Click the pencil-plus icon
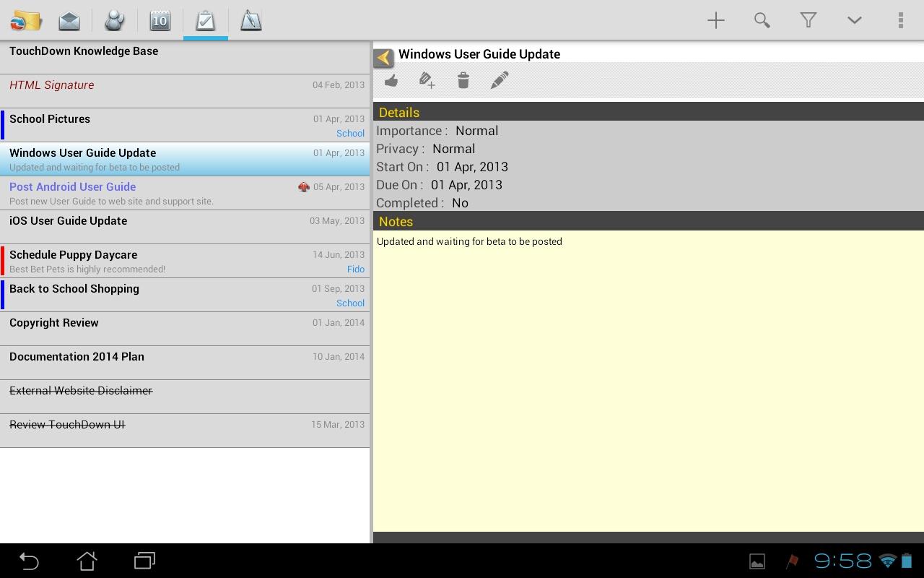This screenshot has width=924, height=578. [427, 80]
